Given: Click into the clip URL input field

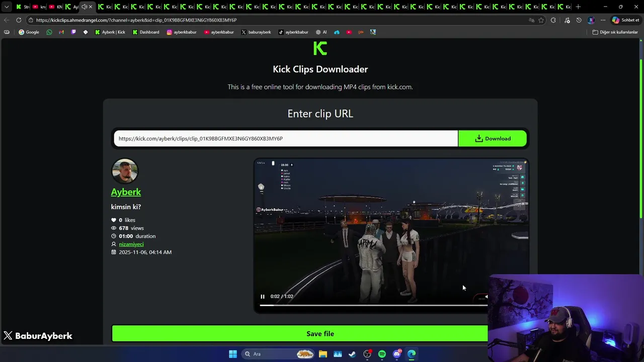Looking at the screenshot, I should pos(286,139).
